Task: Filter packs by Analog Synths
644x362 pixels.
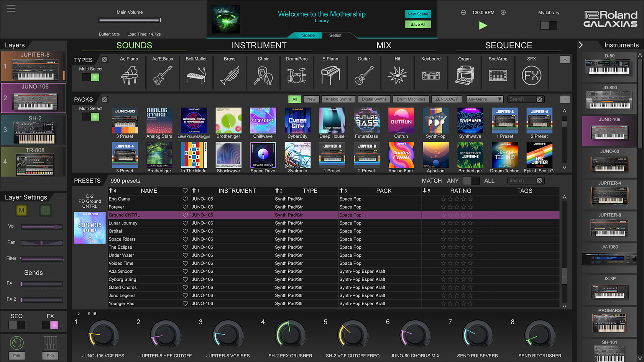Action: coord(338,99)
